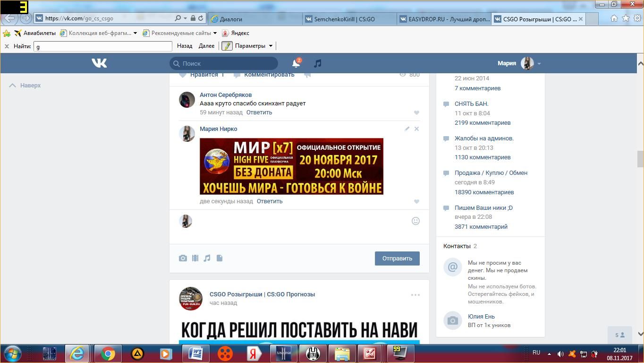The height and width of the screenshot is (363, 644).
Task: Click the volume icon in system tray
Action: click(x=560, y=354)
